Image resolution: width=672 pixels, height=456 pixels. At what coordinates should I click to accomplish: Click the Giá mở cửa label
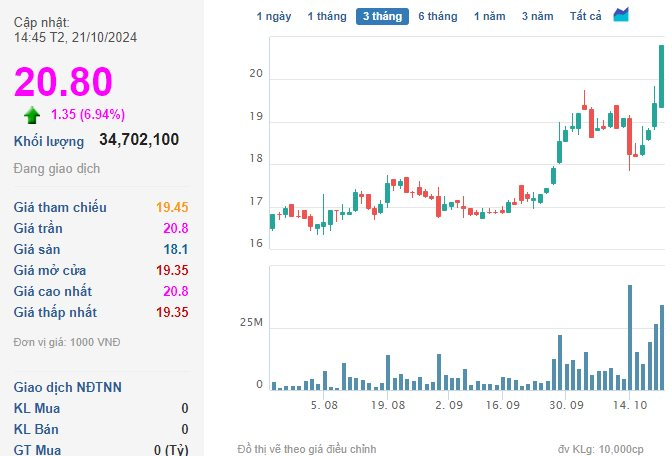click(x=50, y=270)
